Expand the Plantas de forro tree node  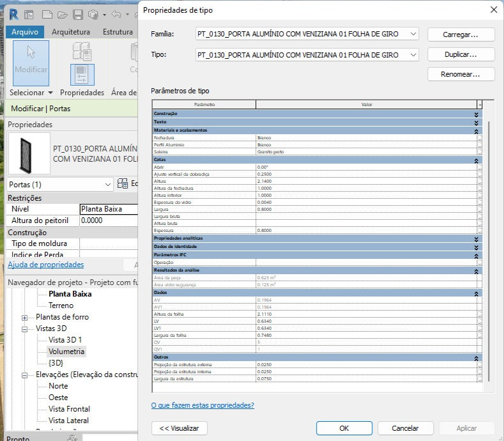24,318
